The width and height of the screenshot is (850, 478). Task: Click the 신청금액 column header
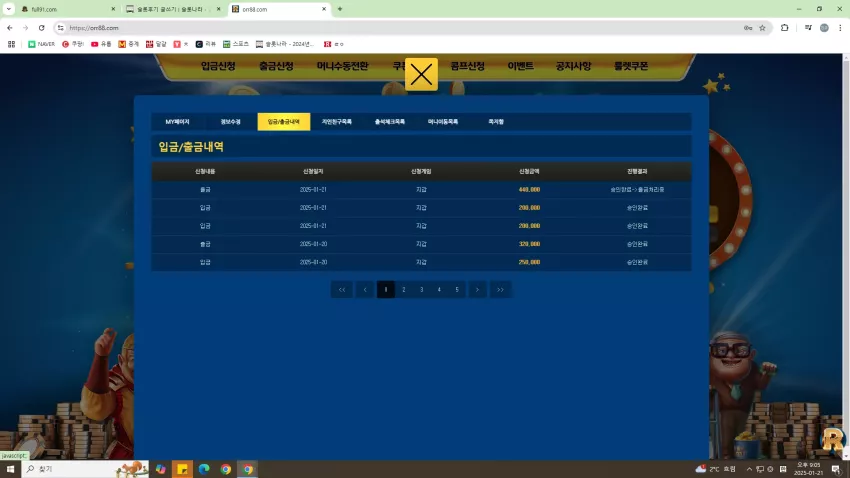tap(529, 171)
